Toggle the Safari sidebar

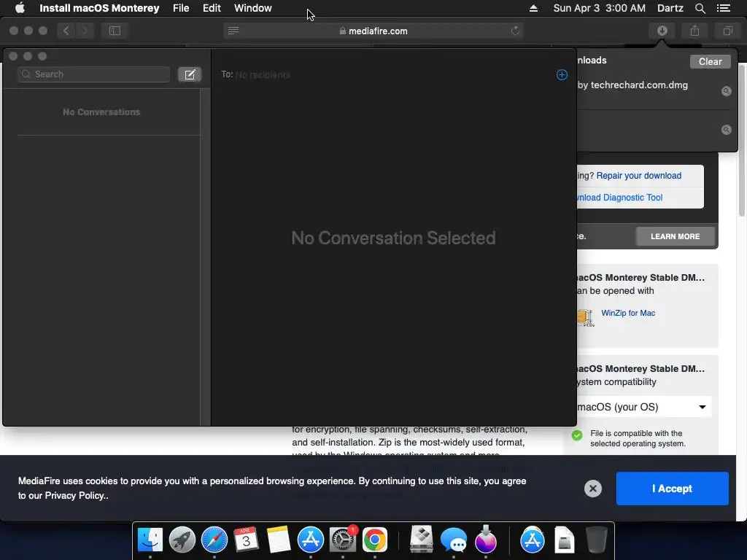click(x=115, y=31)
